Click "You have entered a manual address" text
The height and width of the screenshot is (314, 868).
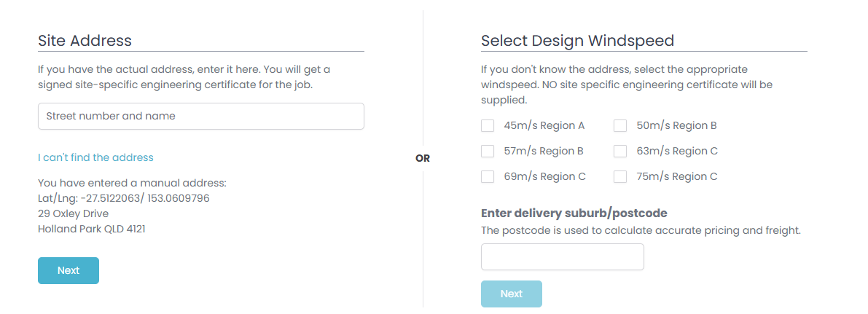click(x=132, y=183)
